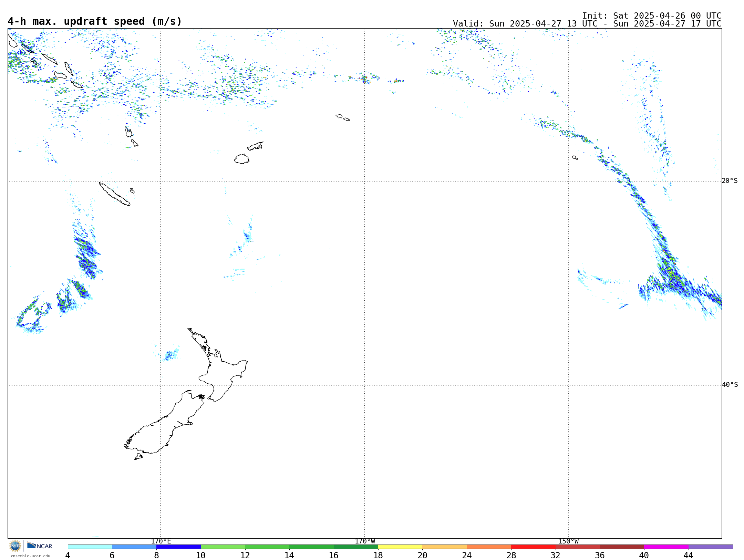Click the NSF logo

point(15,546)
